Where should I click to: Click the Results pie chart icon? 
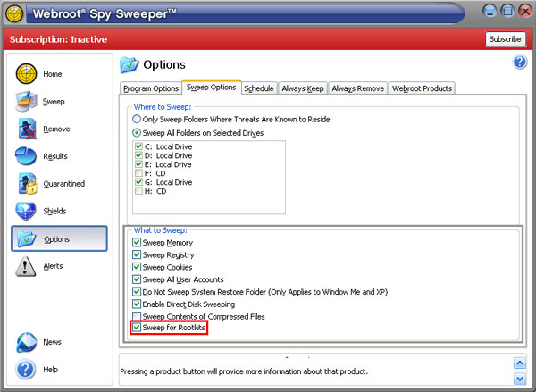(x=26, y=156)
